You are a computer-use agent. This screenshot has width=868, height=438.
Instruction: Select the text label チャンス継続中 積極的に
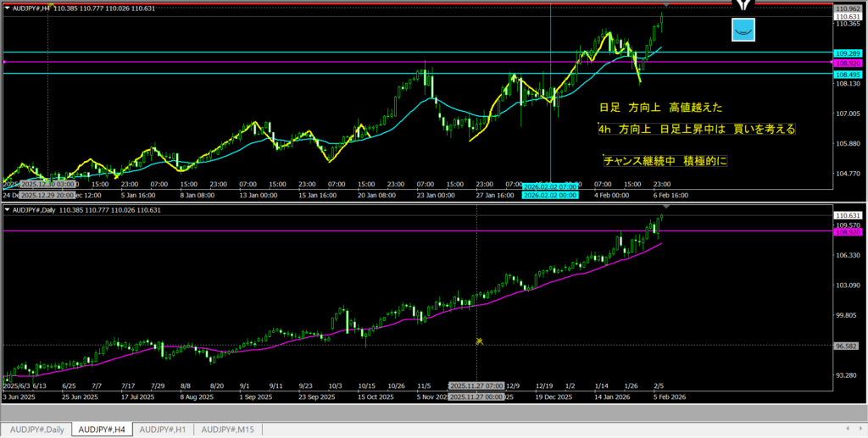(x=665, y=160)
